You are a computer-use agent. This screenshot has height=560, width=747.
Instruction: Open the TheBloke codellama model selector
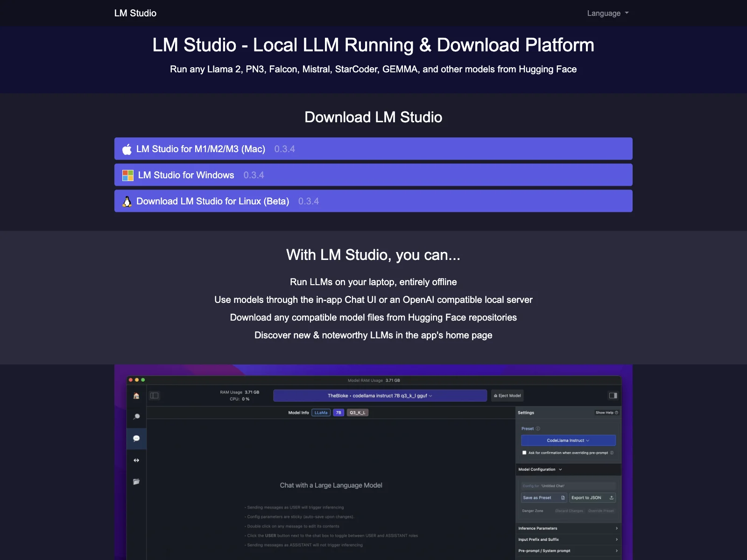(380, 395)
